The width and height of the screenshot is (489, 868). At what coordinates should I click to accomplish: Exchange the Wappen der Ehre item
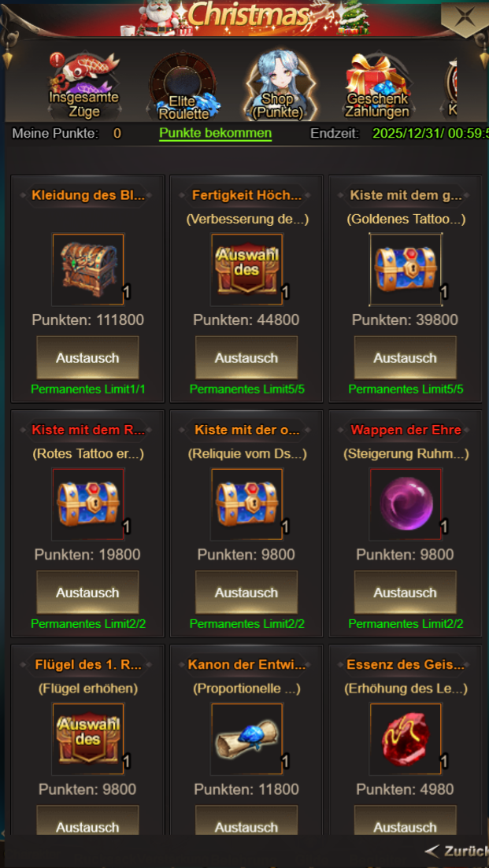(406, 593)
